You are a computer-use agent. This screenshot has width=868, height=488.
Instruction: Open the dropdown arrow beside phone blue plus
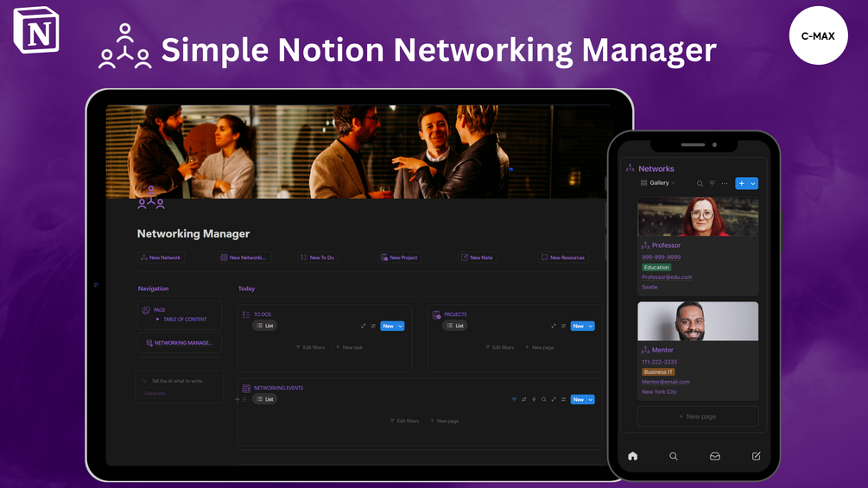coord(753,184)
